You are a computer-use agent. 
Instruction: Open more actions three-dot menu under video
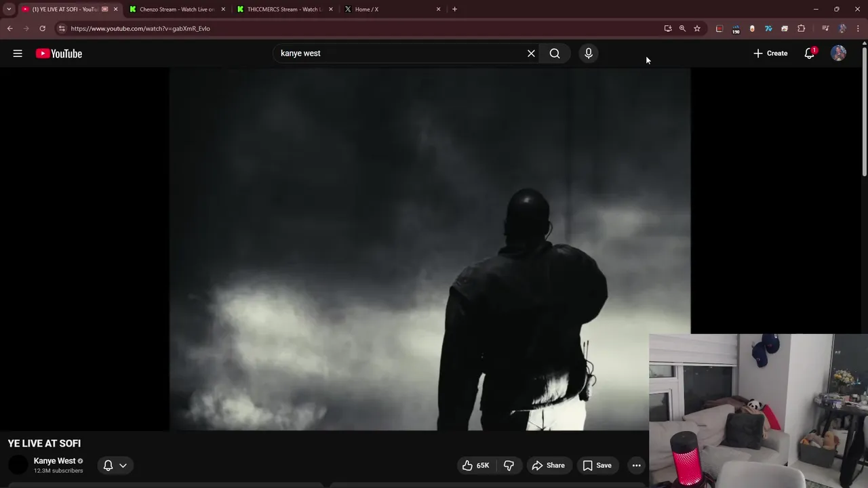point(636,466)
